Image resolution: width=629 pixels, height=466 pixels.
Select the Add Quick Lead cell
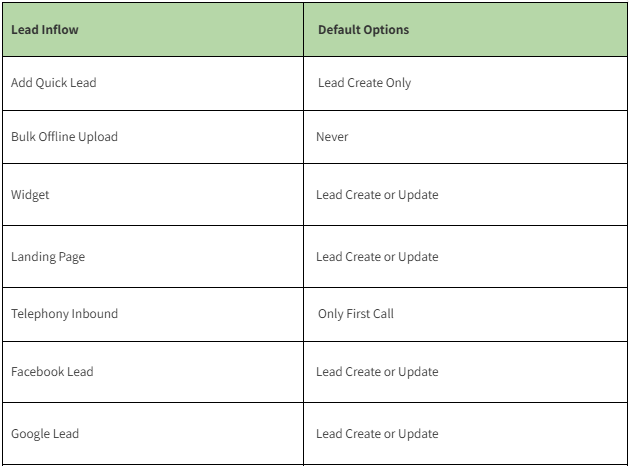pyautogui.click(x=54, y=83)
